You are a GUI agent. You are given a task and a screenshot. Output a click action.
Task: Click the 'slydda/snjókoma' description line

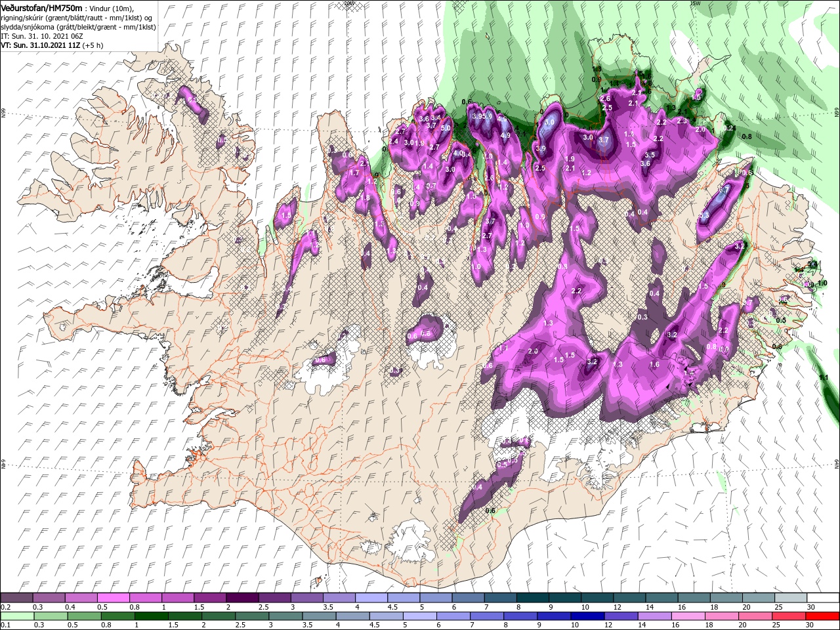[78, 27]
